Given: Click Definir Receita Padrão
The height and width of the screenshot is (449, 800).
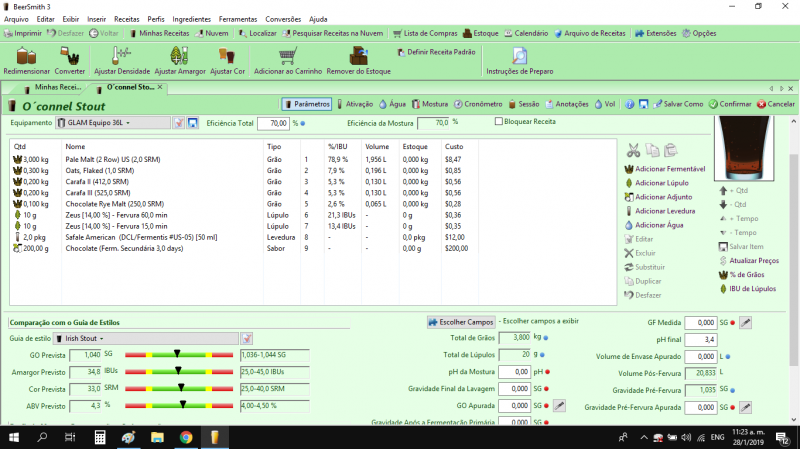Looking at the screenshot, I should coord(436,52).
